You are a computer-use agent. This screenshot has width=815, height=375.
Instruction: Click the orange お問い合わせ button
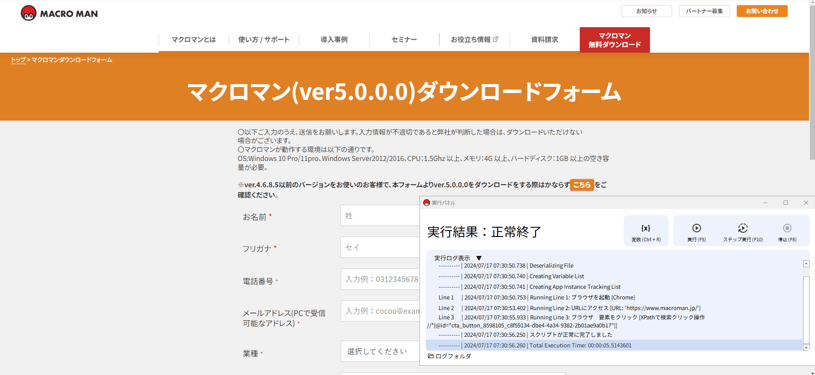pyautogui.click(x=762, y=11)
